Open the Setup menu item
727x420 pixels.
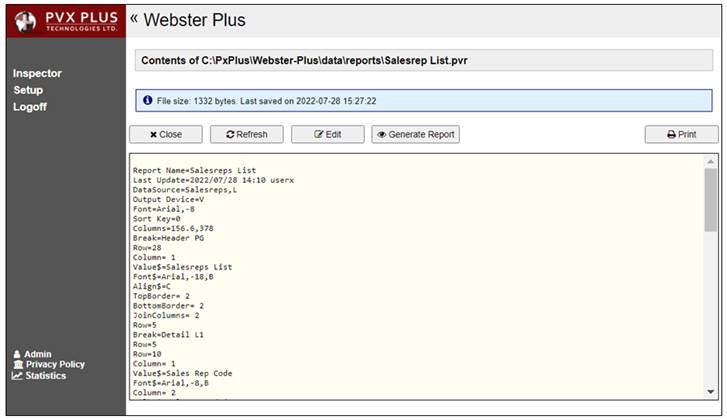click(28, 90)
